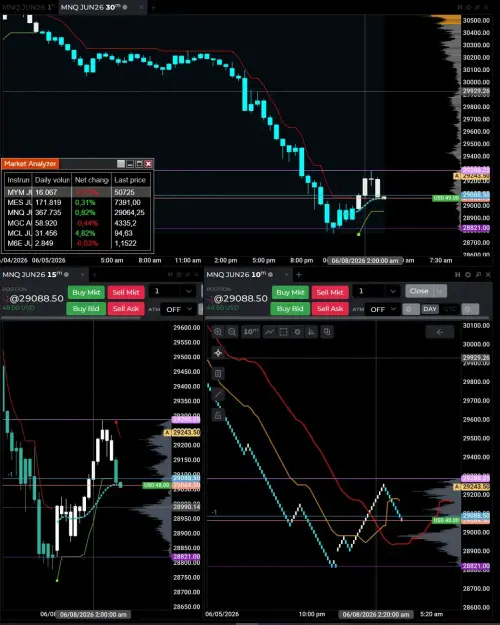Open settings gear of 10m chart window

pos(468,275)
